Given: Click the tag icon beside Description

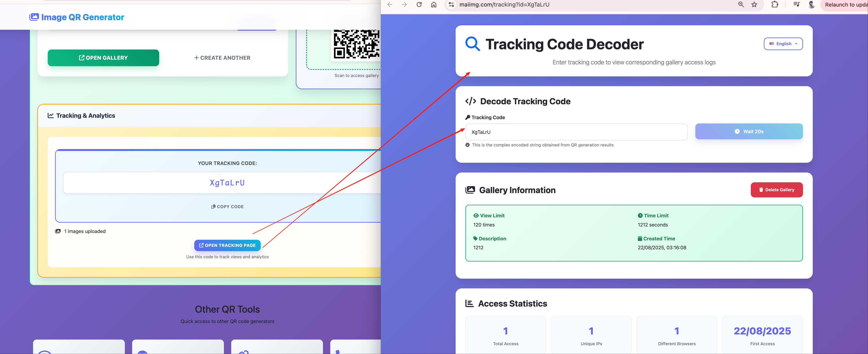Looking at the screenshot, I should pyautogui.click(x=476, y=239).
